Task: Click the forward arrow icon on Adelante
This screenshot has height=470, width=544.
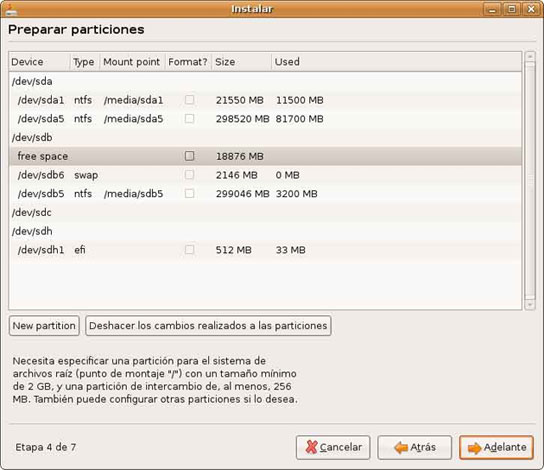Action: tap(475, 448)
